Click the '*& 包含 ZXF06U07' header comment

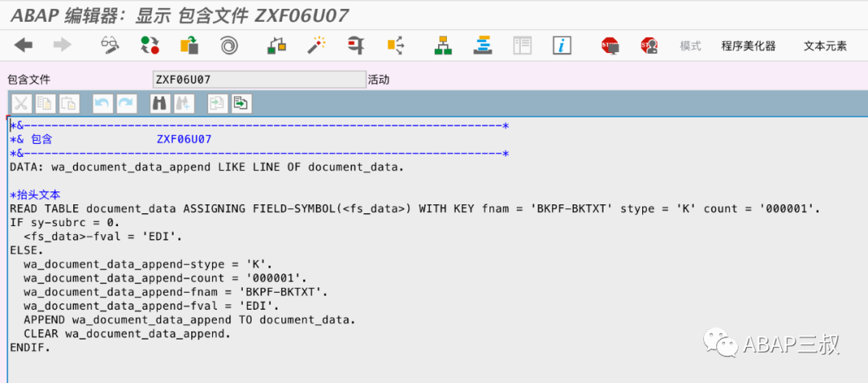point(111,140)
